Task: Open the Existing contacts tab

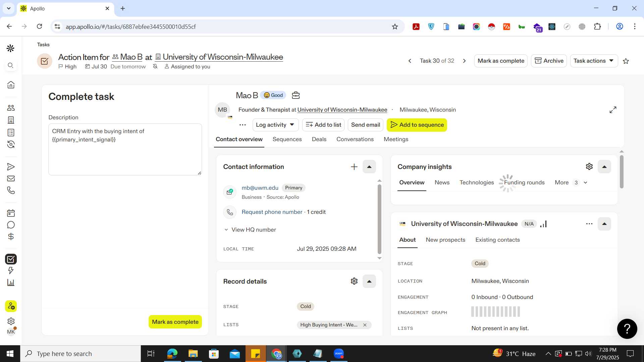Action: point(497,240)
